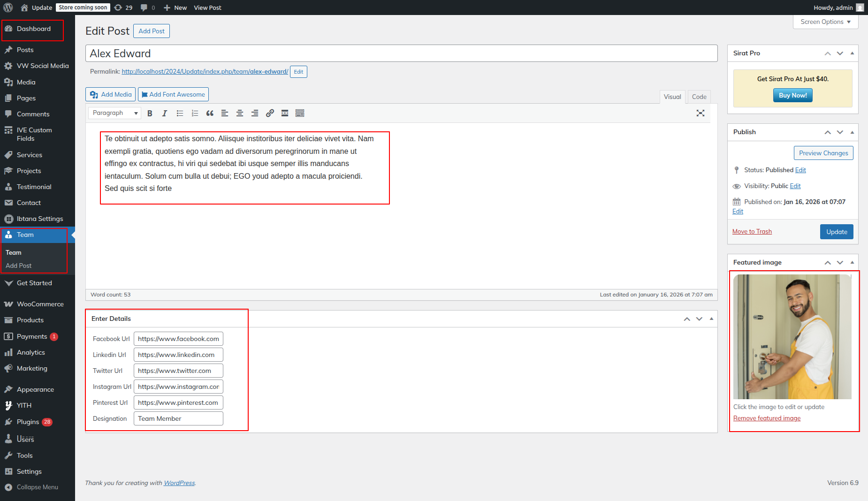Image resolution: width=868 pixels, height=501 pixels.
Task: Switch to the Code editor tab
Action: tap(699, 97)
